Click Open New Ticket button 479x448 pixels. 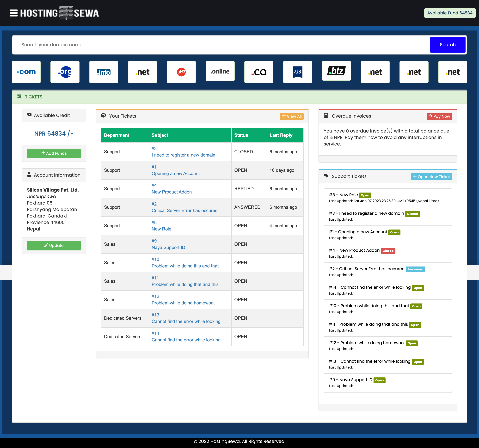(431, 176)
